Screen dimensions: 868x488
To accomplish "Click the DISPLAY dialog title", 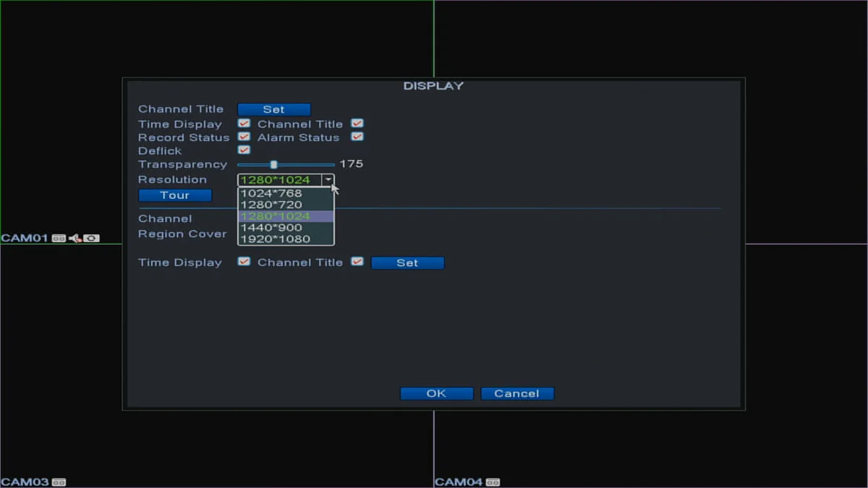I will (433, 86).
